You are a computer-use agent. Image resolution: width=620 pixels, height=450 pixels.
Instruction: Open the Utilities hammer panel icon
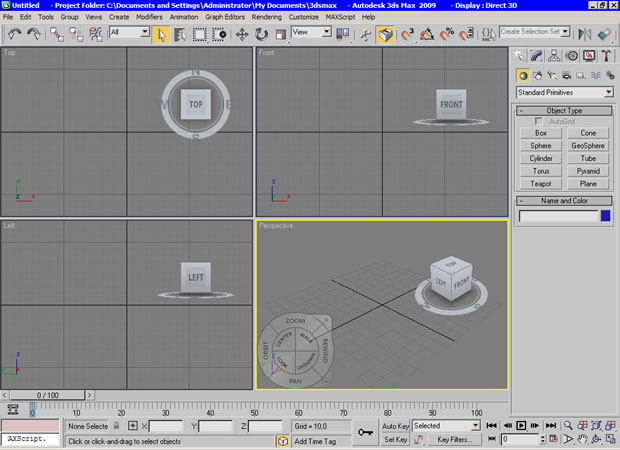[606, 56]
